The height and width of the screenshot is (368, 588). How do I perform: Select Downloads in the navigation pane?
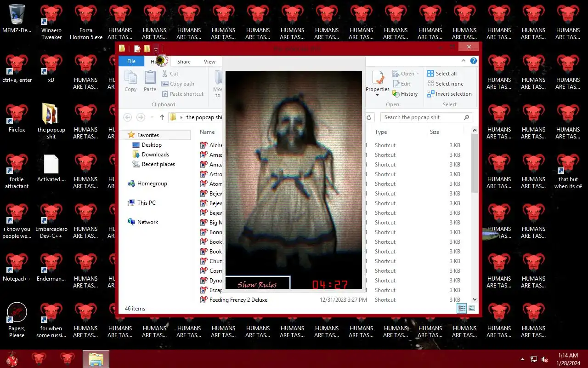(x=151, y=155)
